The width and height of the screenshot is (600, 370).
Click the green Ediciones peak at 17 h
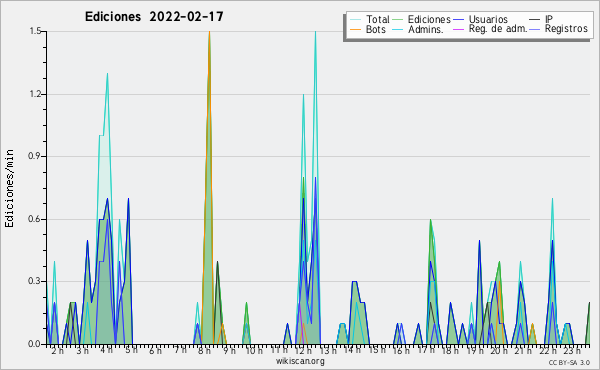430,220
